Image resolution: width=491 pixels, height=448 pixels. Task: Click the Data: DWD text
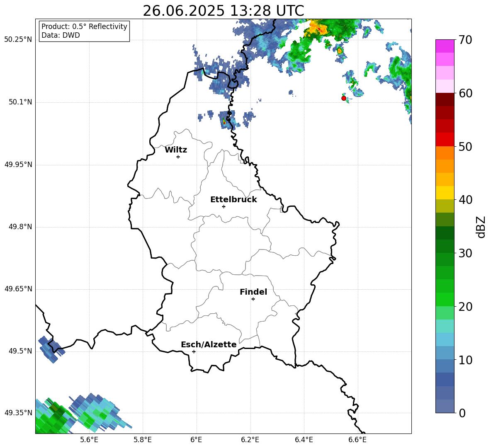[x=61, y=35]
